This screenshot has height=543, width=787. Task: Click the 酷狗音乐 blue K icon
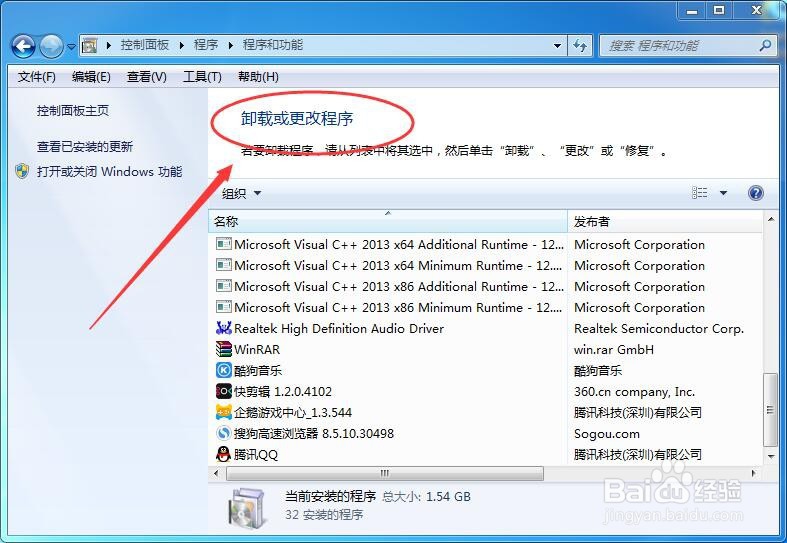pos(223,370)
